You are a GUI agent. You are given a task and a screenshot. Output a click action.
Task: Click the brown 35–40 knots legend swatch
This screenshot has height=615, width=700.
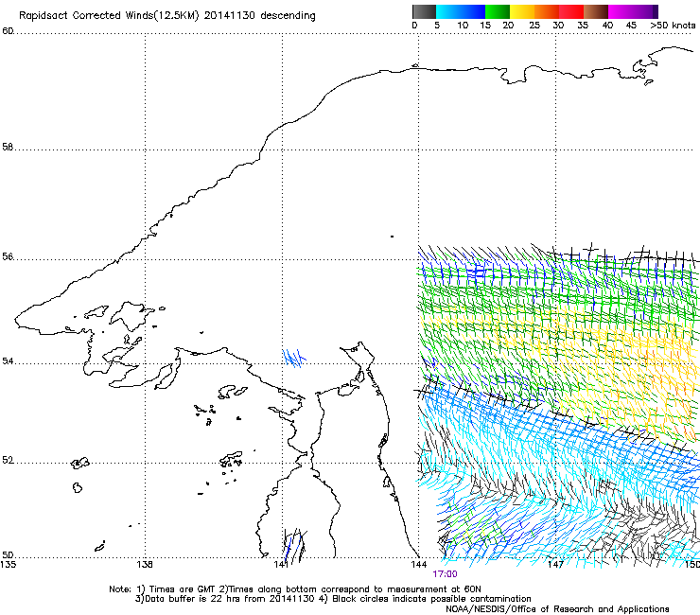[596, 11]
